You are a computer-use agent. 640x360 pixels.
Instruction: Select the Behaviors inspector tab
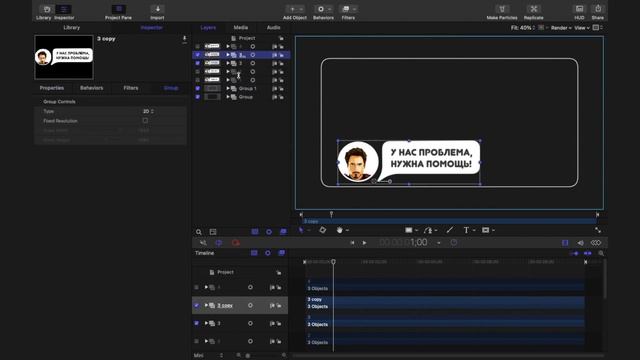91,88
